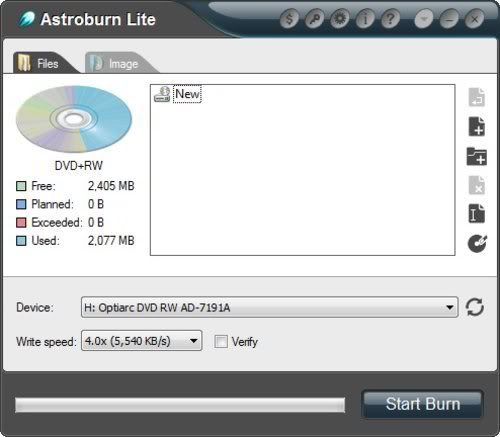Click the Verify label text
The width and height of the screenshot is (500, 437).
click(245, 342)
